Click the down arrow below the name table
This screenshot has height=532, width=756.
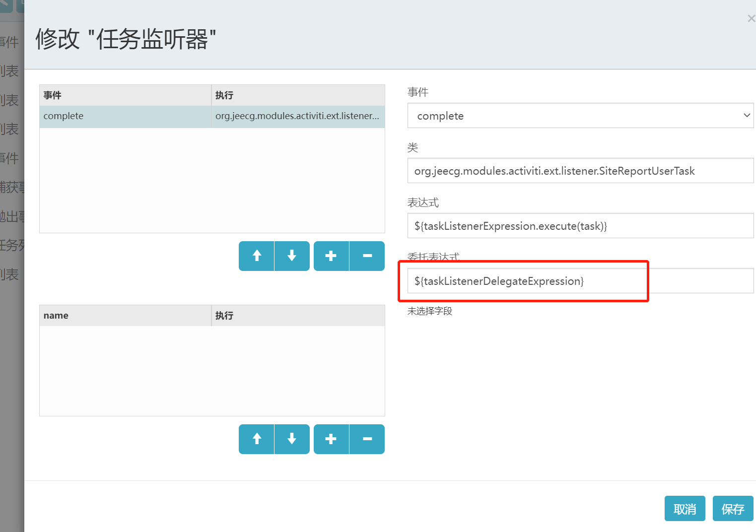coord(291,439)
